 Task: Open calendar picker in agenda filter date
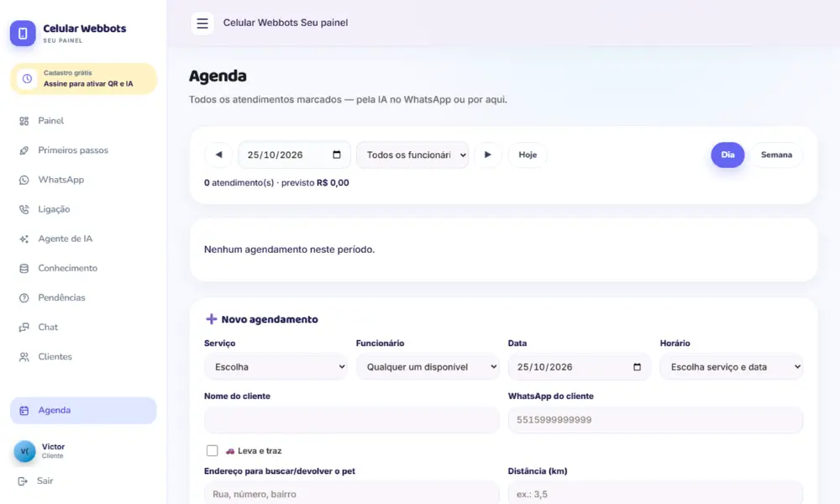click(x=337, y=155)
